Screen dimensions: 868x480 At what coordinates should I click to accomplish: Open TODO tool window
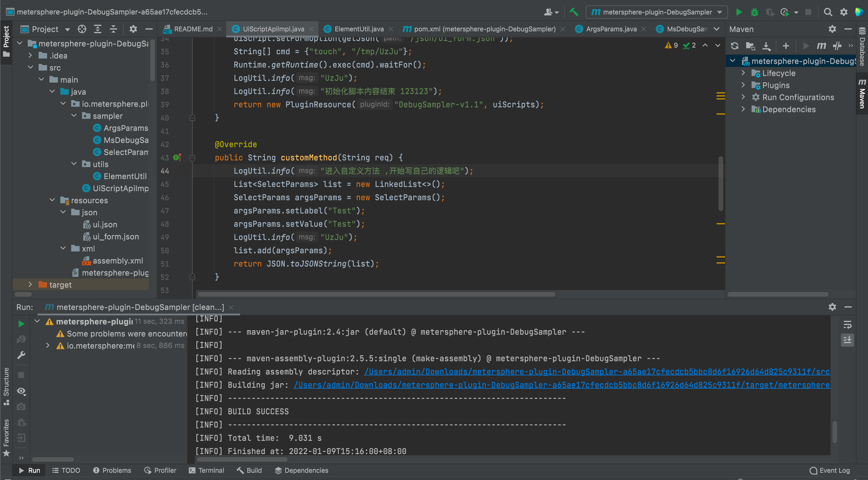pyautogui.click(x=66, y=470)
